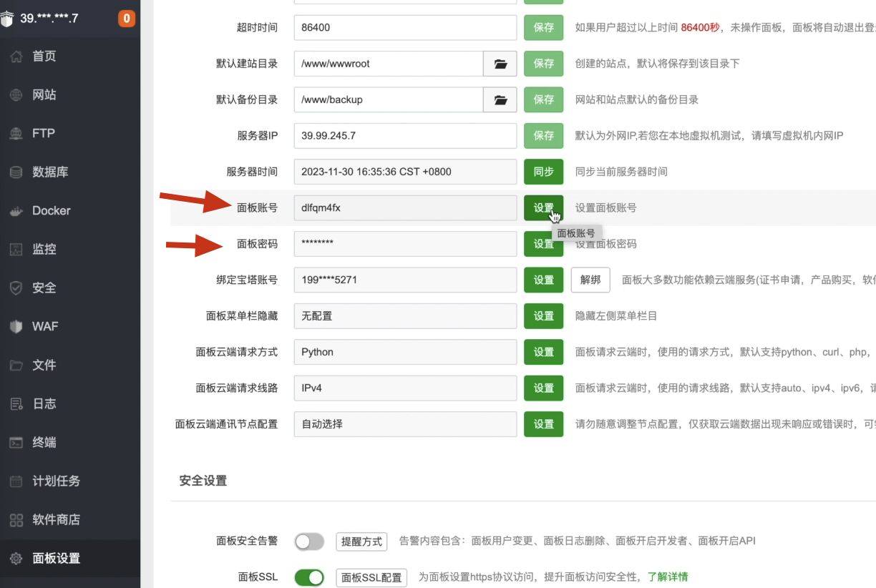Screen dimensions: 876x588
Task: Save the 默认建站目录 setting
Action: (544, 64)
